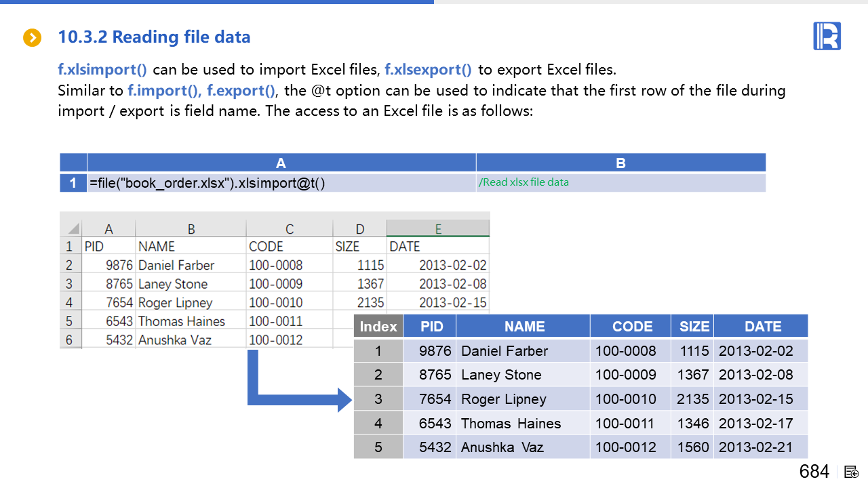The width and height of the screenshot is (868, 488).
Task: Select the f.xlsimport() highlighted text
Action: 102,70
